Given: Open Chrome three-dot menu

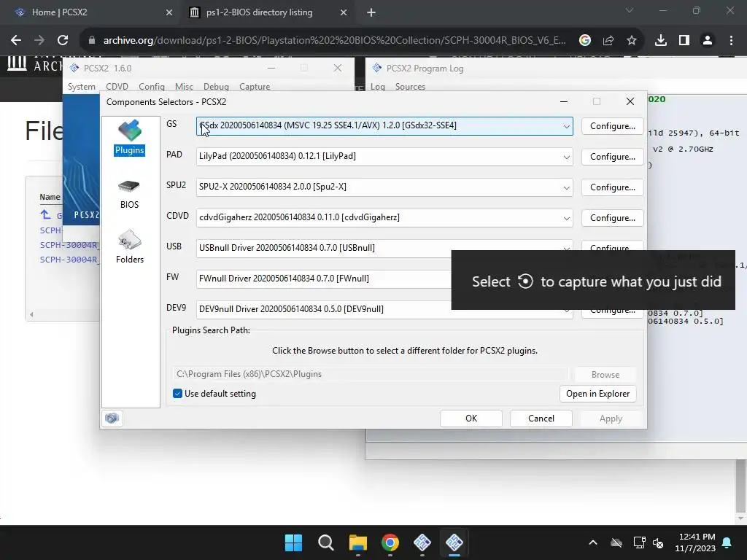Looking at the screenshot, I should point(731,41).
